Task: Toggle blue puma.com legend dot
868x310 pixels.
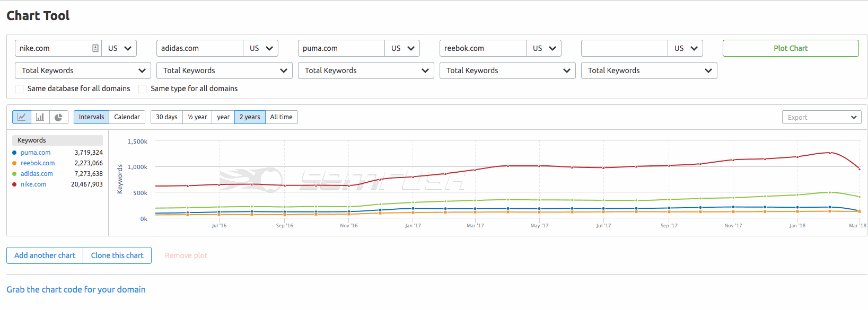Action: (x=14, y=153)
